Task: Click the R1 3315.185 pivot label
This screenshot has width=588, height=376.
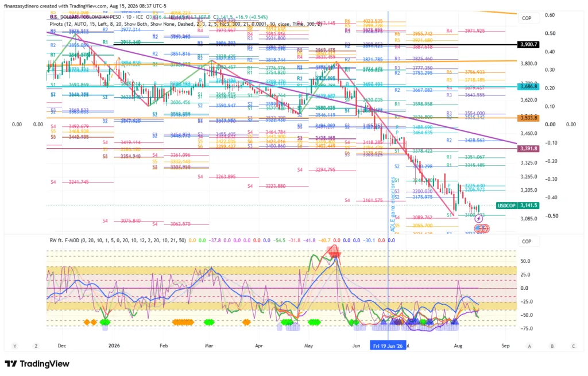Action: click(466, 165)
